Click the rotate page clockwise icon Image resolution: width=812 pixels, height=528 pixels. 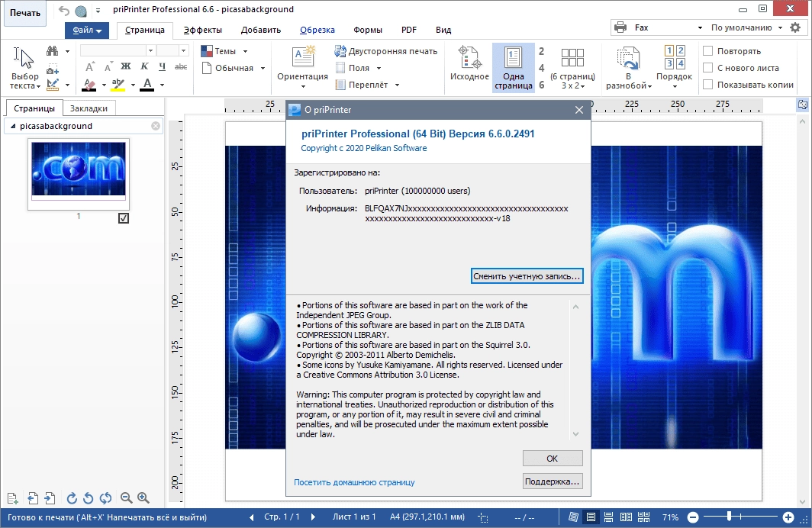coord(72,498)
